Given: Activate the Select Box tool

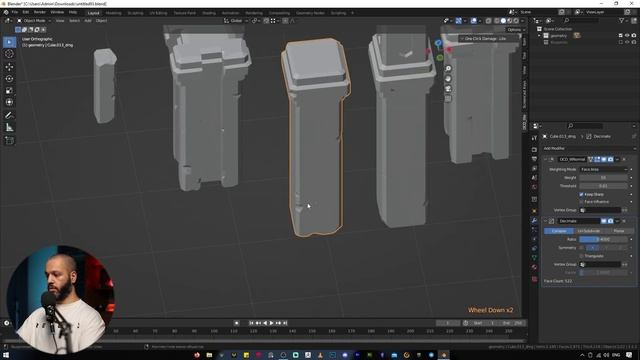Looking at the screenshot, I should coord(9,42).
